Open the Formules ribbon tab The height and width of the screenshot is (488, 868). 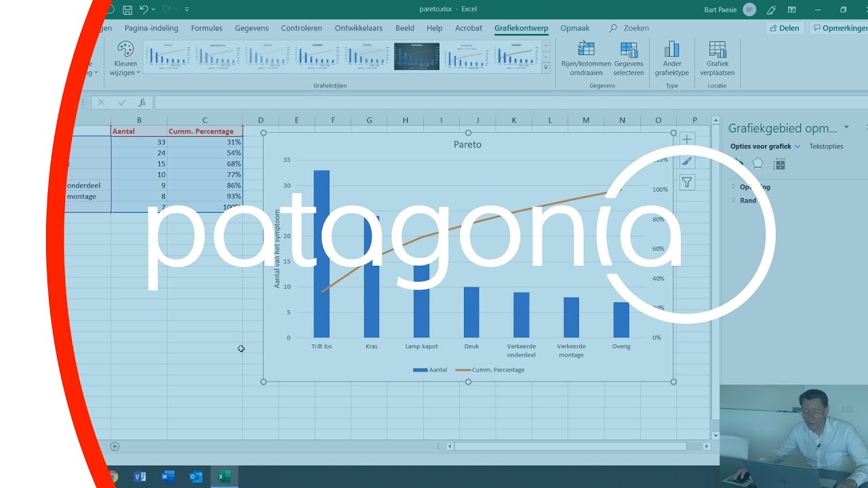point(207,28)
